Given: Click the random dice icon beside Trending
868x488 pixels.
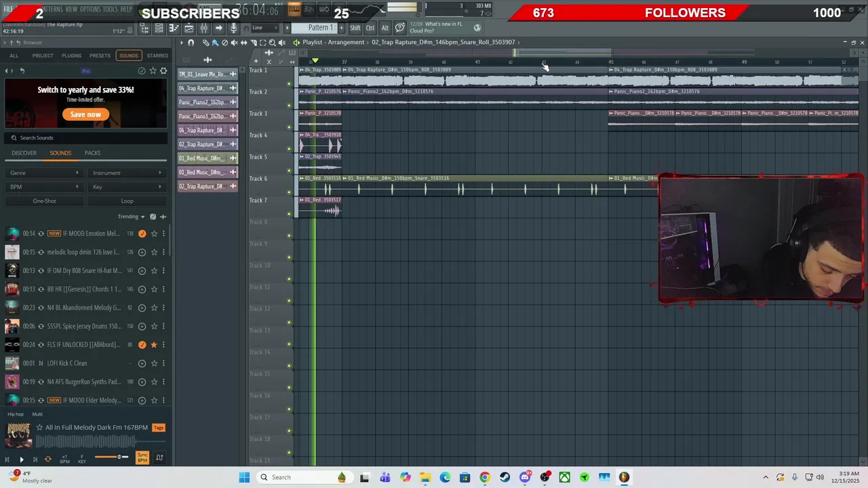Looking at the screenshot, I should point(153,217).
